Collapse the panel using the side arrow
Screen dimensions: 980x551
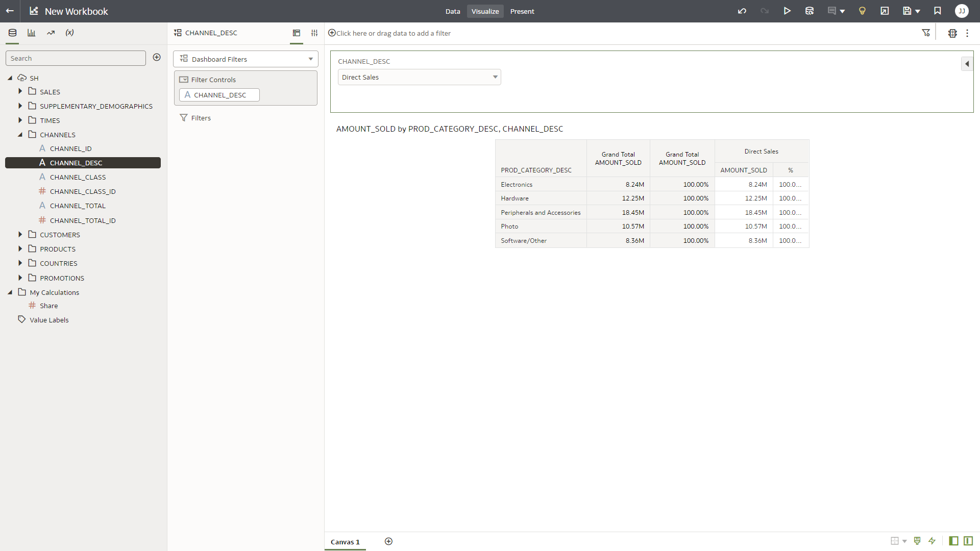pyautogui.click(x=967, y=64)
